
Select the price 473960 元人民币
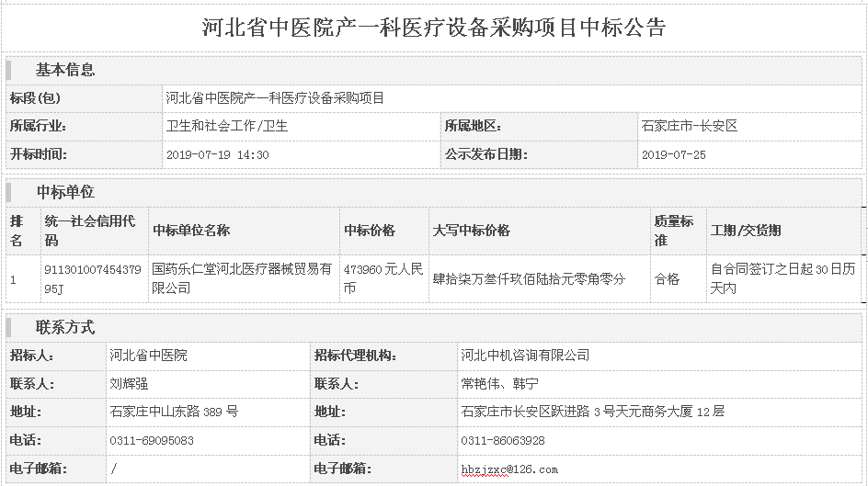click(383, 278)
